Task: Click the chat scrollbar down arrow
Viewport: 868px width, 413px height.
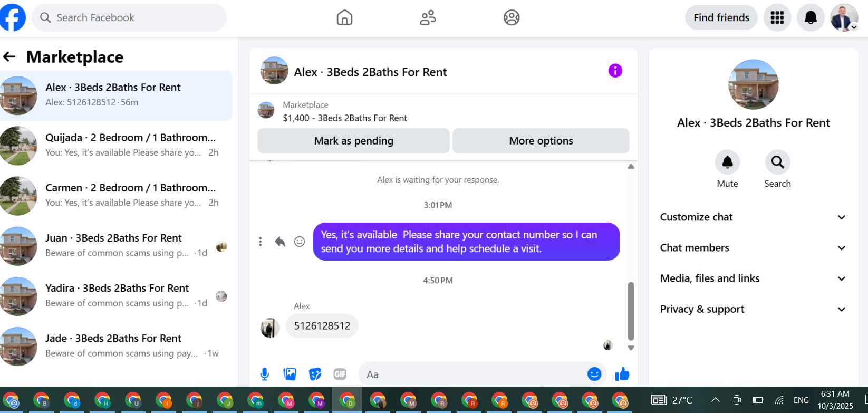Action: point(631,348)
